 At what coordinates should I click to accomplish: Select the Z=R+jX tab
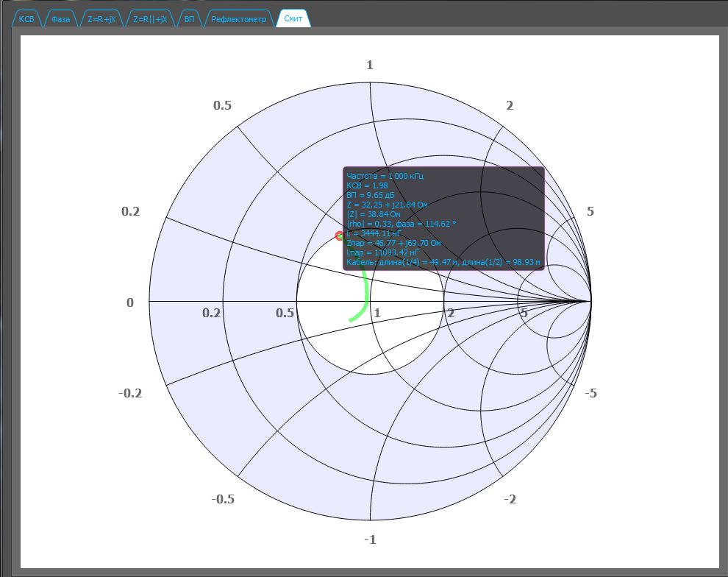[x=101, y=19]
